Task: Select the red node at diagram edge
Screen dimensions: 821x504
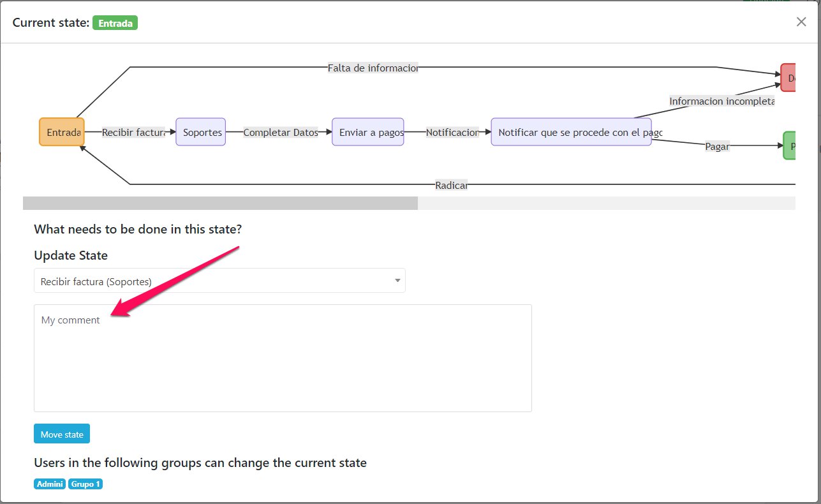Action: (x=788, y=78)
